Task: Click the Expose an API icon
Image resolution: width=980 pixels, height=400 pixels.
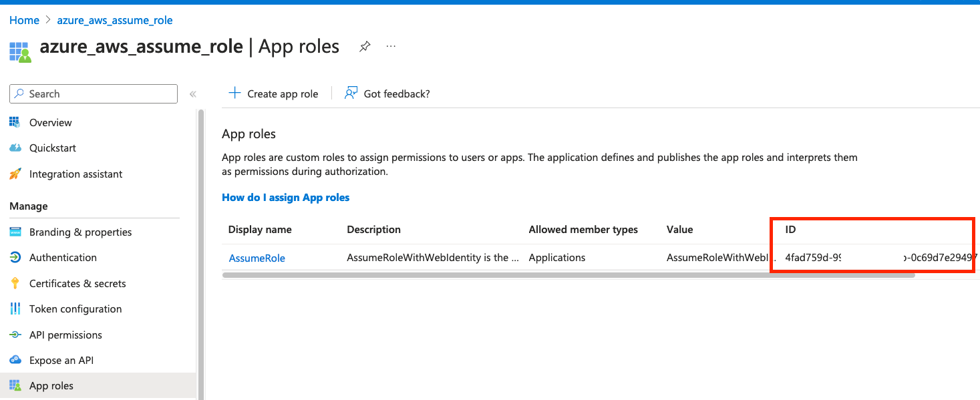Action: point(15,360)
